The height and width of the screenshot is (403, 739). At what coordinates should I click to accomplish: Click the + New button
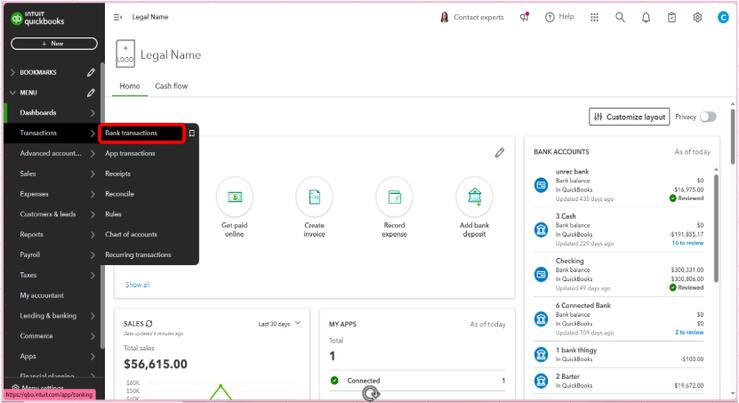pyautogui.click(x=54, y=43)
